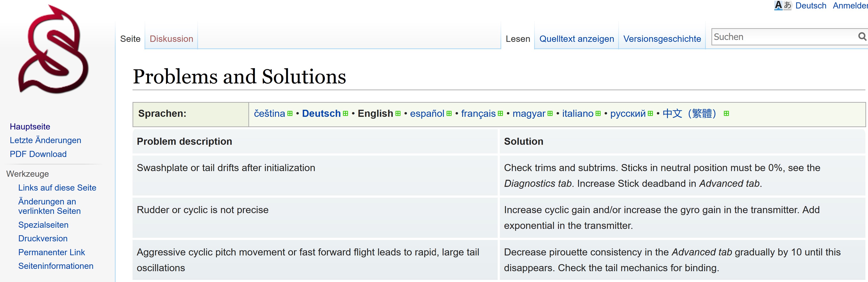Switch to Quelltext anzeigen tab
This screenshot has width=868, height=282.
(577, 39)
